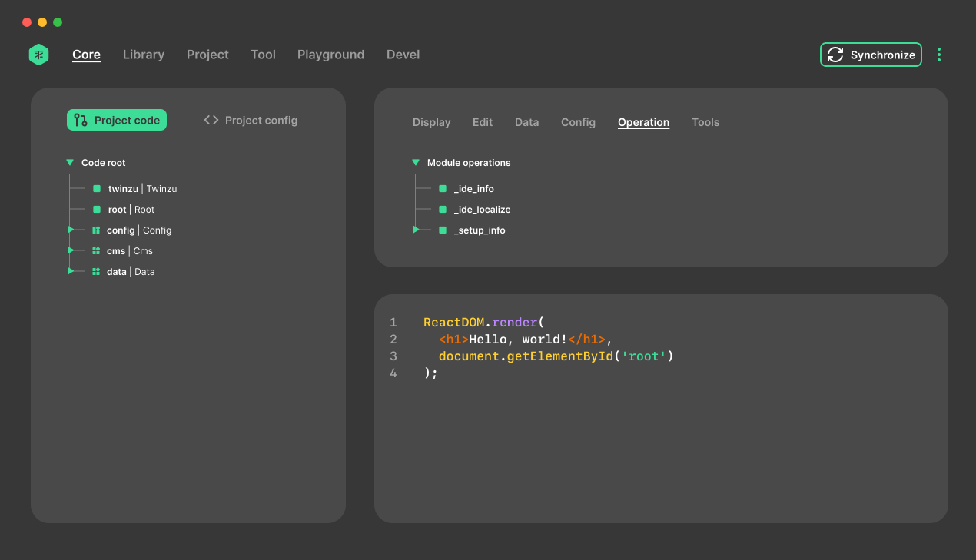Viewport: 976px width, 560px height.
Task: Expand the data node arrow
Action: [71, 271]
